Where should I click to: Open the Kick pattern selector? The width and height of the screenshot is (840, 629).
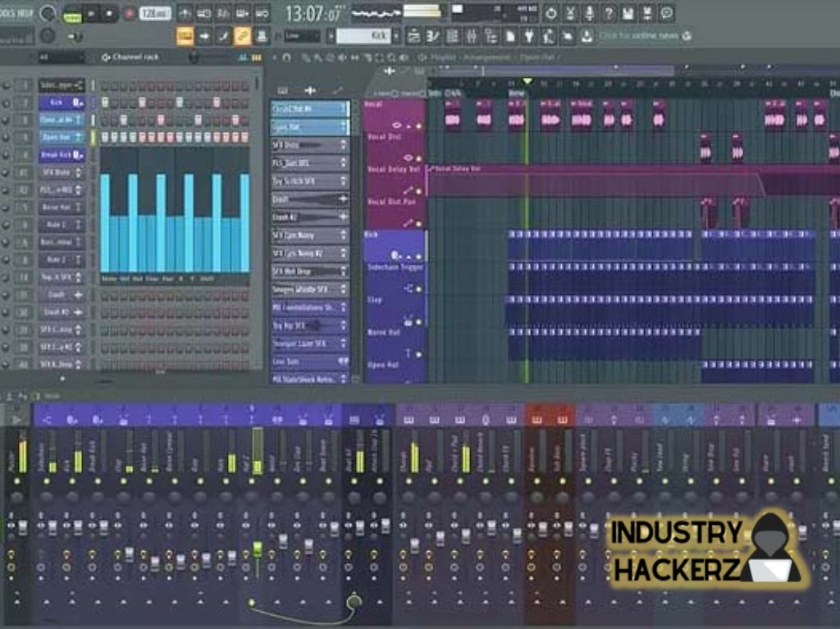(363, 36)
